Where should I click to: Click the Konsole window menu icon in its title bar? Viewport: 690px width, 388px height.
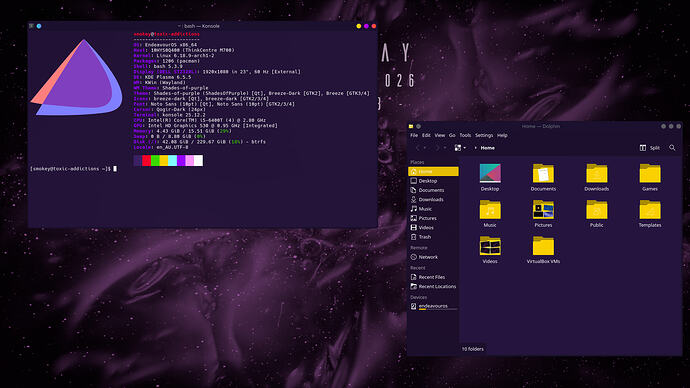click(x=31, y=26)
